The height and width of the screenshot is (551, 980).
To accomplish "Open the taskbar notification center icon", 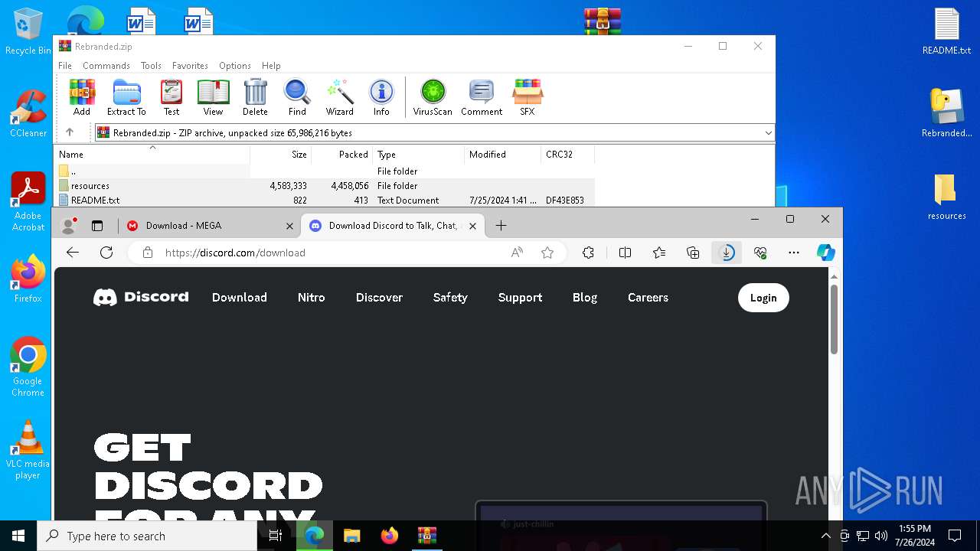I will pyautogui.click(x=955, y=536).
